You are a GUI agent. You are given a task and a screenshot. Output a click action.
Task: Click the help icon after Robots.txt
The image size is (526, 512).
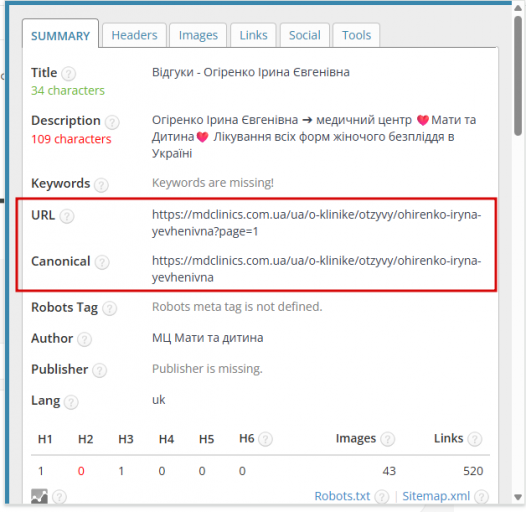(x=382, y=497)
